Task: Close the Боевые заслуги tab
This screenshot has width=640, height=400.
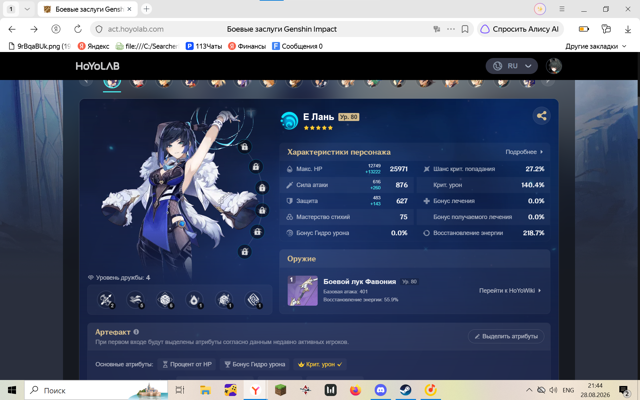Action: click(x=129, y=9)
